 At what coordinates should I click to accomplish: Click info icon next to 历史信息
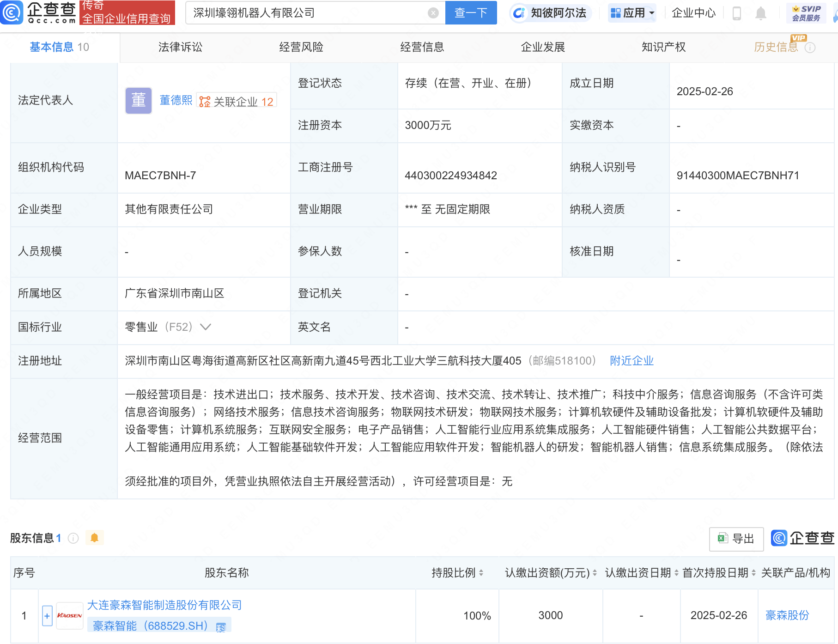[x=810, y=48]
